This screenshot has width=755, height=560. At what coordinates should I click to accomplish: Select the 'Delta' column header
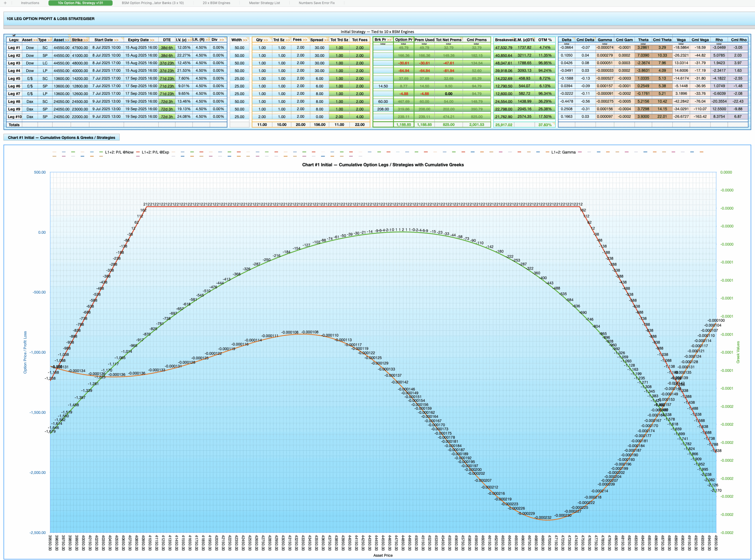pyautogui.click(x=566, y=40)
